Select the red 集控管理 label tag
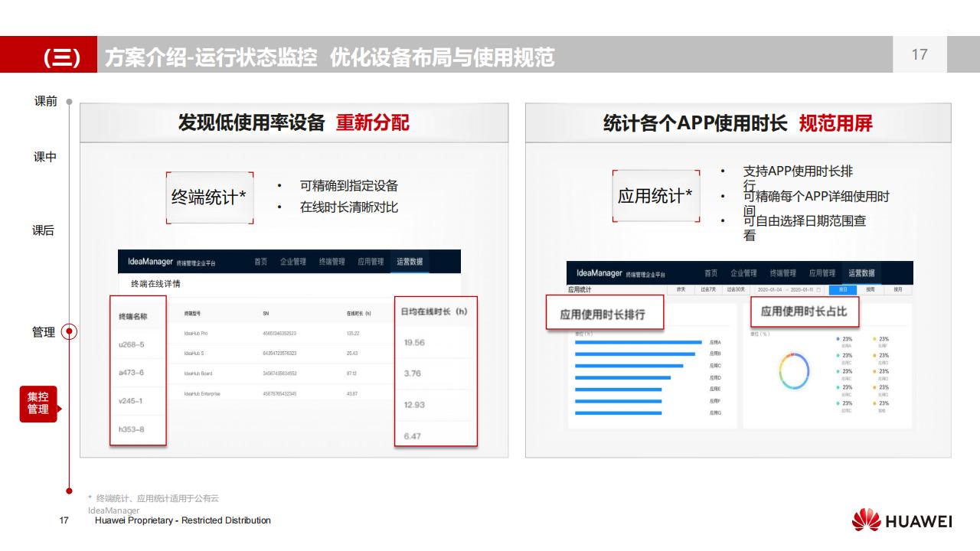 click(38, 403)
